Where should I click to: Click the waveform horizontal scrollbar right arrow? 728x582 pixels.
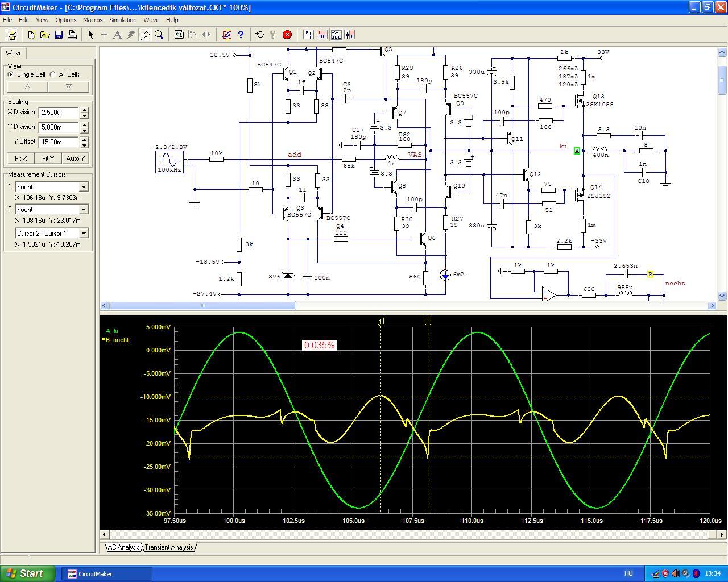(722, 534)
